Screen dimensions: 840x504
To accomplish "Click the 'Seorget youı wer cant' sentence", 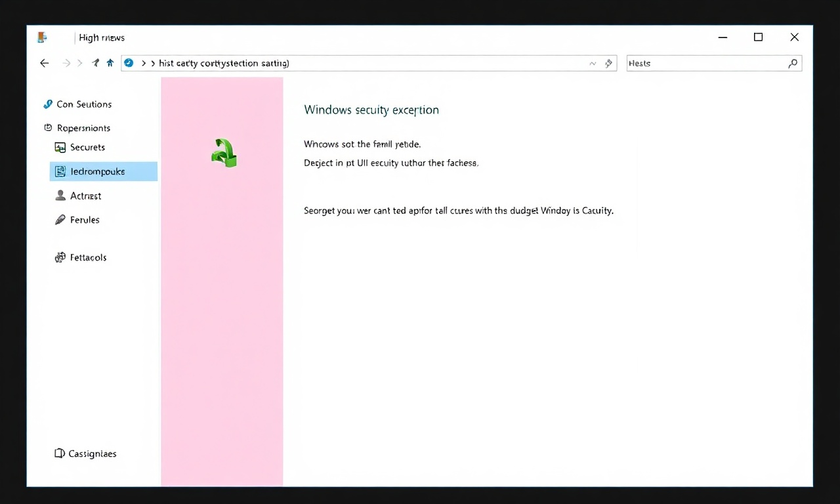I will click(x=459, y=211).
